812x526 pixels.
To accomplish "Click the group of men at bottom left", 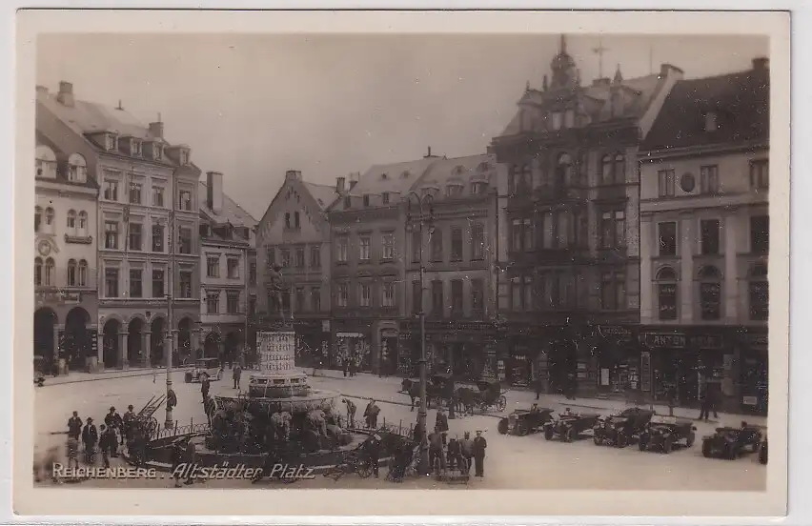I will (95, 434).
